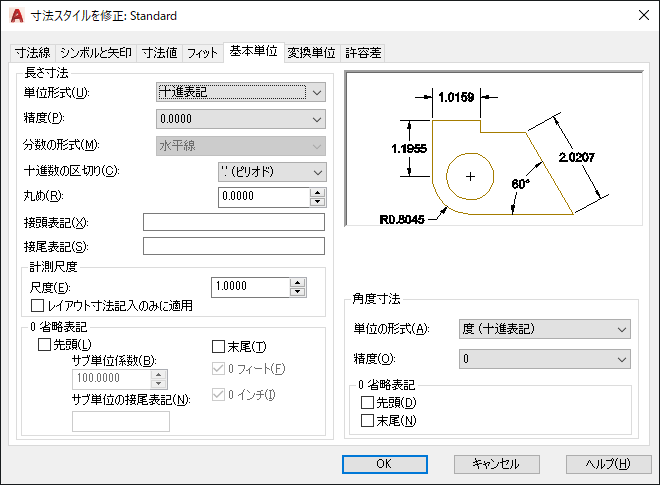This screenshot has height=485, width=660.
Task: Increase the 丸め value with up arrow
Action: pyautogui.click(x=318, y=193)
